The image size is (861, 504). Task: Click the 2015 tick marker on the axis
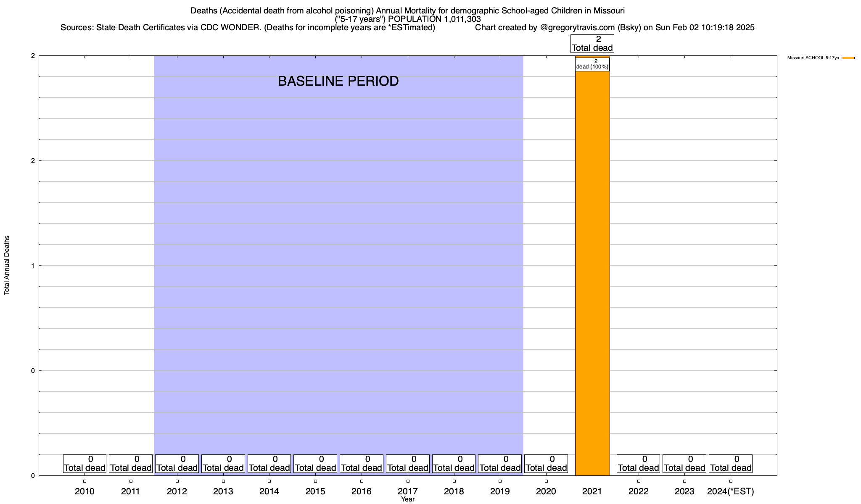(315, 481)
